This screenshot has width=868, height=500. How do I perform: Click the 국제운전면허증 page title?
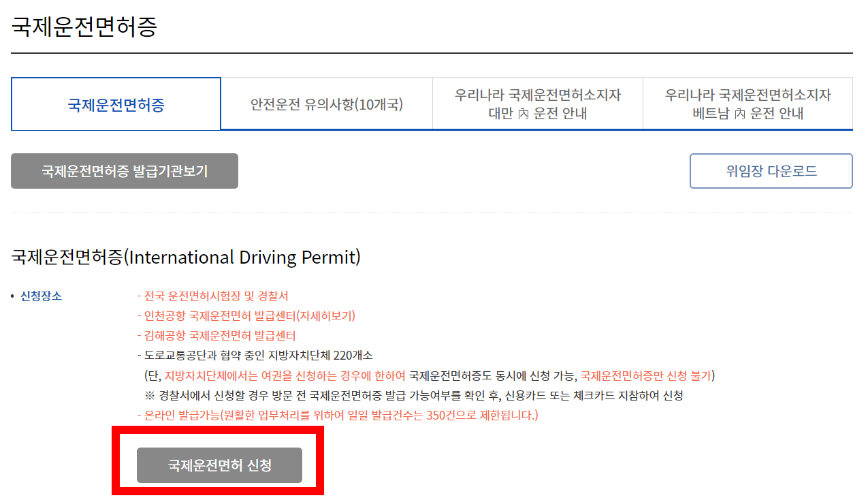[84, 27]
